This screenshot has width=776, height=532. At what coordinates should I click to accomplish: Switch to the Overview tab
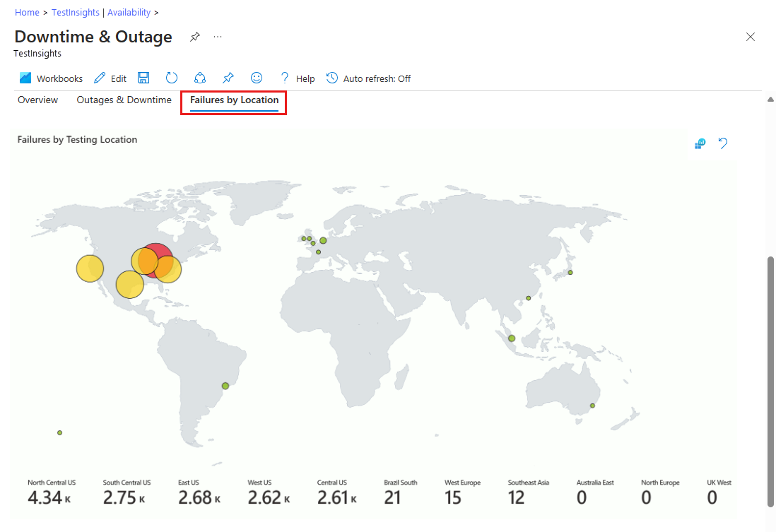coord(38,100)
